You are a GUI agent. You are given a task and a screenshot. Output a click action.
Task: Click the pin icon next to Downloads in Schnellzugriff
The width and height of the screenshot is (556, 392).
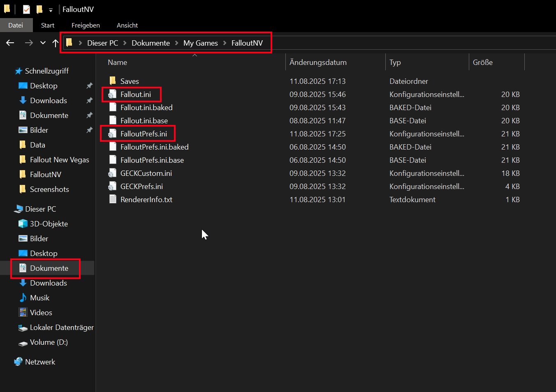click(89, 101)
